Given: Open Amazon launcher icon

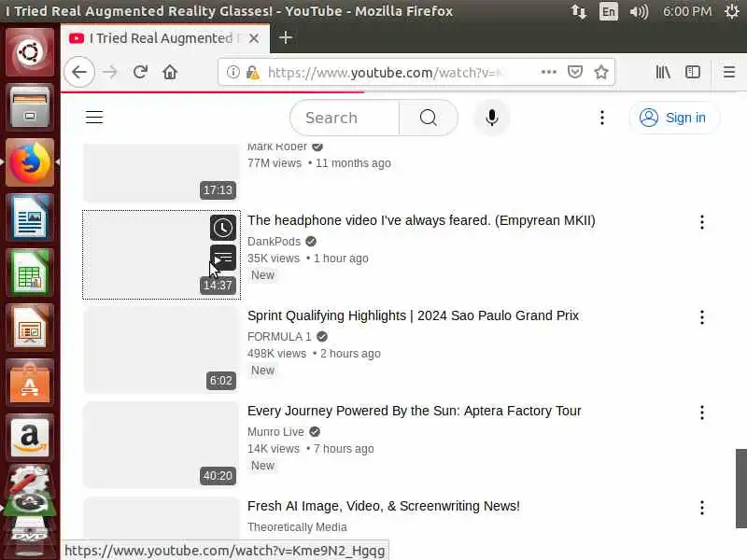Looking at the screenshot, I should [30, 438].
